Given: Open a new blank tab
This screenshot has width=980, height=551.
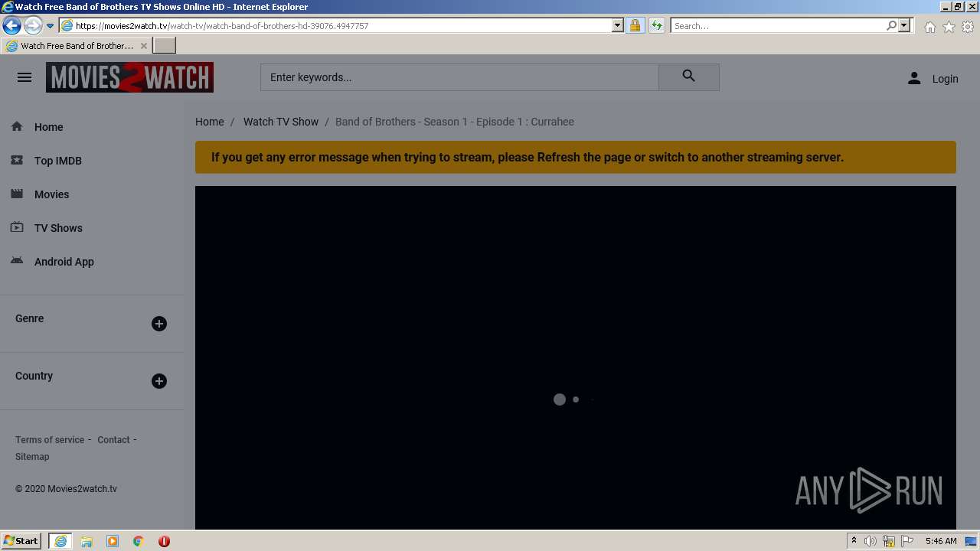Looking at the screenshot, I should coord(165,45).
